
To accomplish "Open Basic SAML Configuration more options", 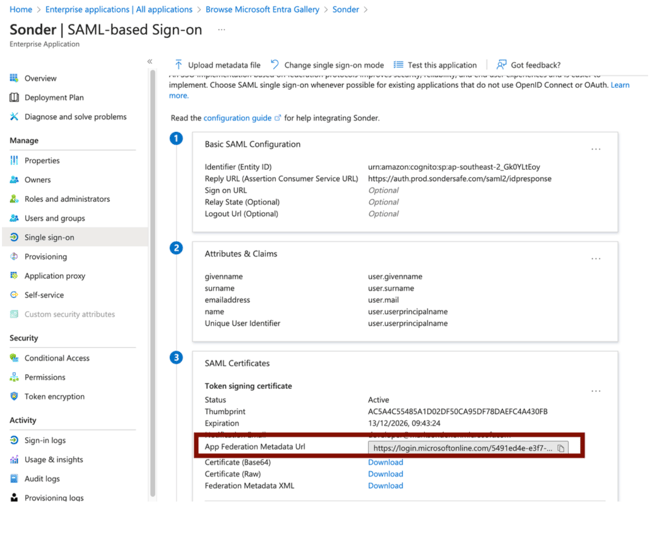I will 596,149.
